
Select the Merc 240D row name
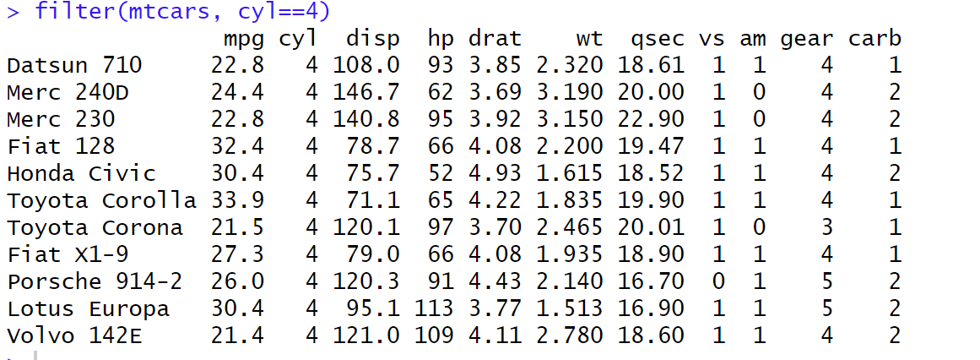74,92
